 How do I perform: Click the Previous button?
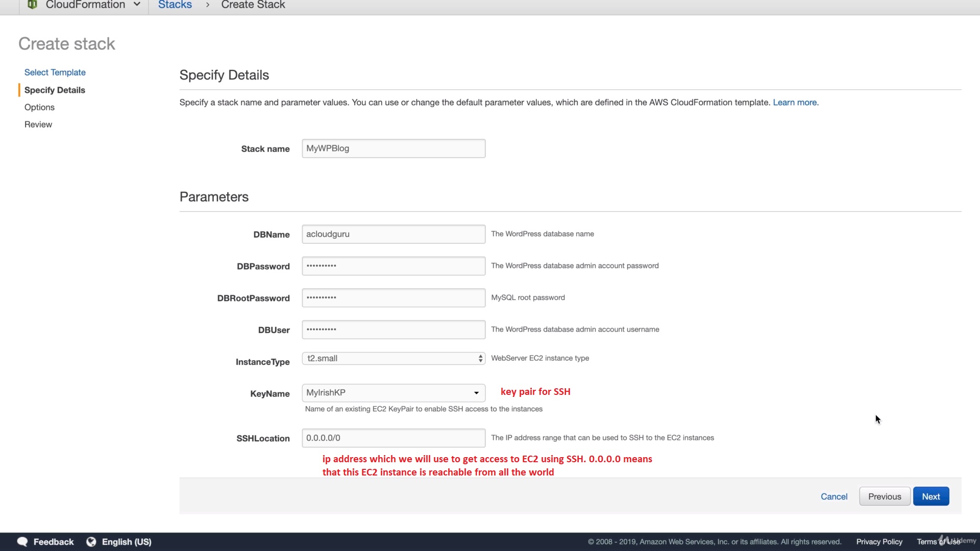pyautogui.click(x=885, y=496)
